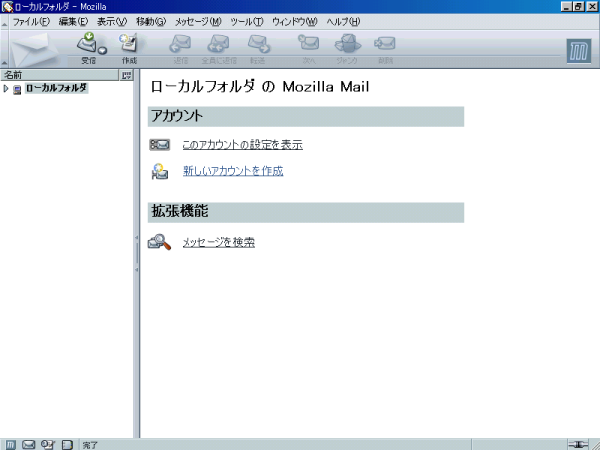The height and width of the screenshot is (450, 600).
Task: Collapse the mail toolbar grippy
Action: pyautogui.click(x=4, y=49)
